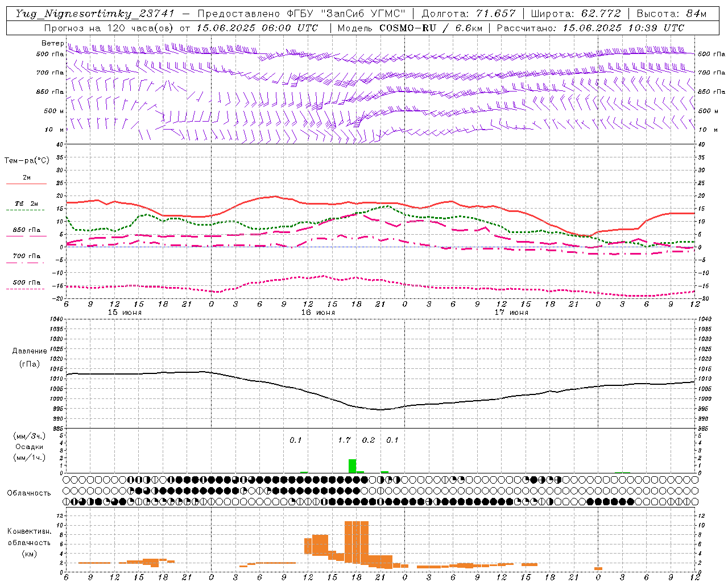Click the 15 июня date label

125,313
